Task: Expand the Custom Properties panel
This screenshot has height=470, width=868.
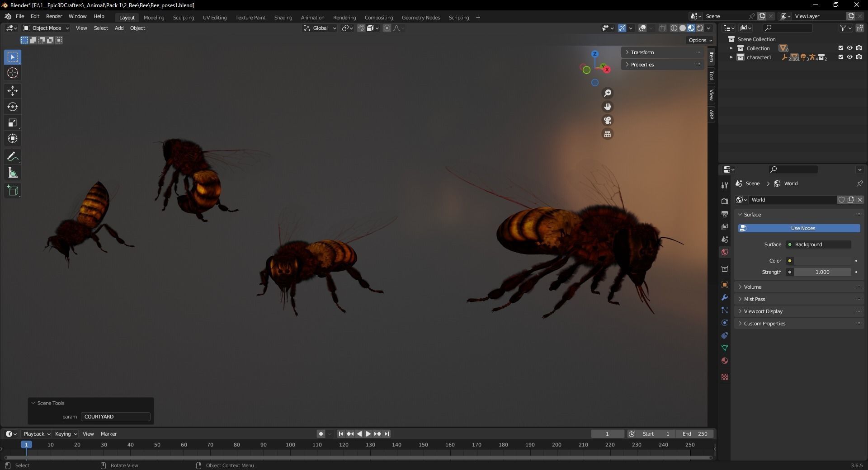Action: 799,324
